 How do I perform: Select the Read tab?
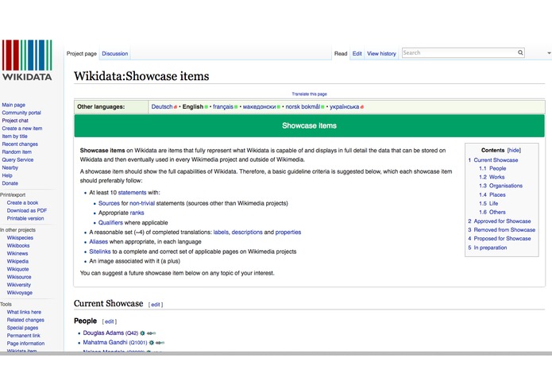(341, 53)
